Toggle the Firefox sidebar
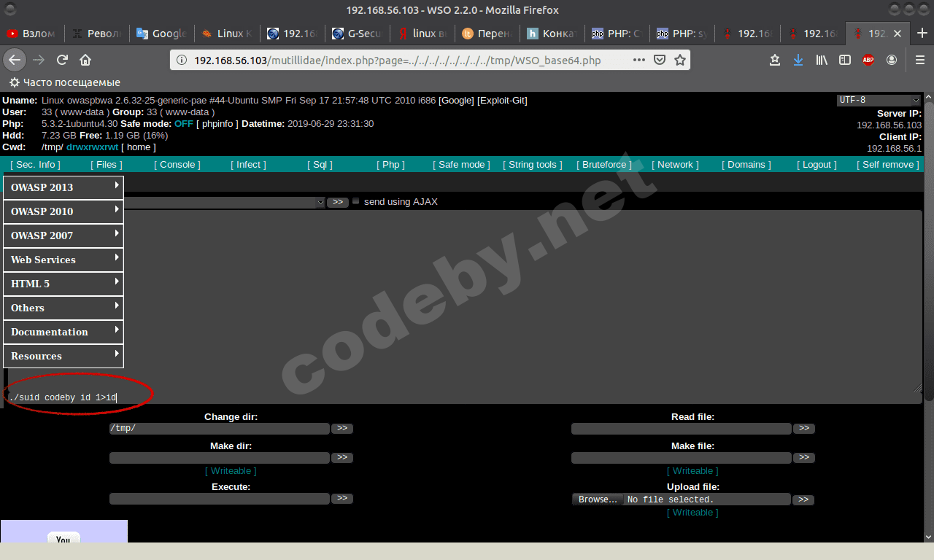 [845, 60]
